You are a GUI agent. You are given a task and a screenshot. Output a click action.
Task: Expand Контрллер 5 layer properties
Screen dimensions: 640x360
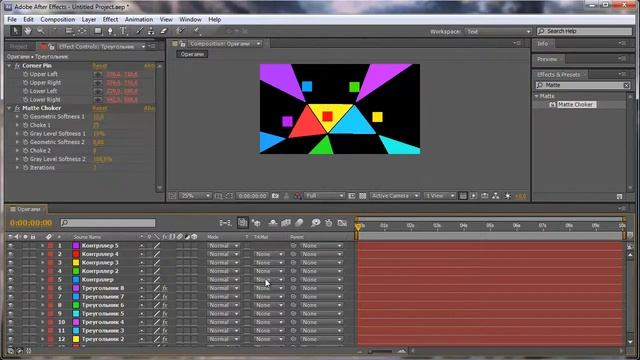(42, 246)
